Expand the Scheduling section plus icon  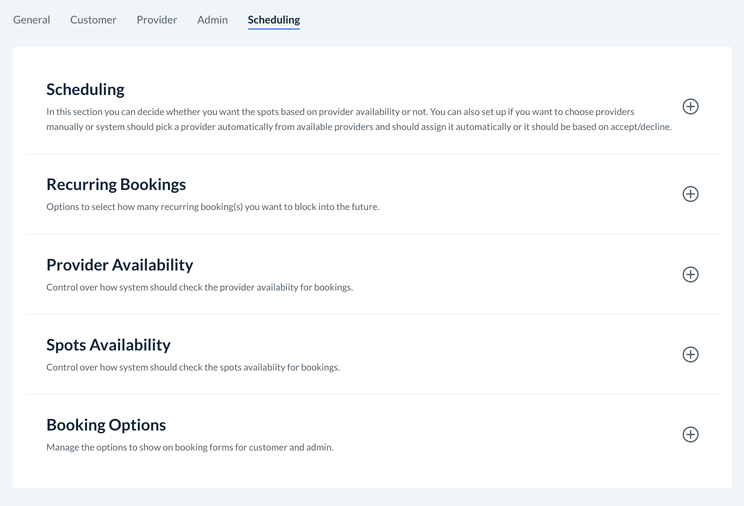[690, 107]
